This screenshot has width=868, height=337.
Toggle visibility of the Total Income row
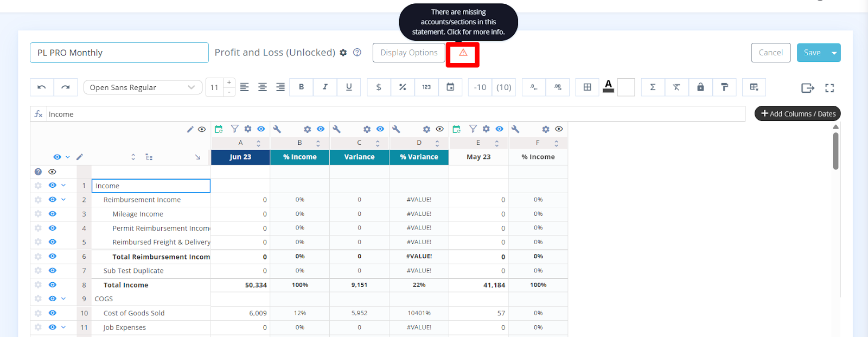[53, 285]
